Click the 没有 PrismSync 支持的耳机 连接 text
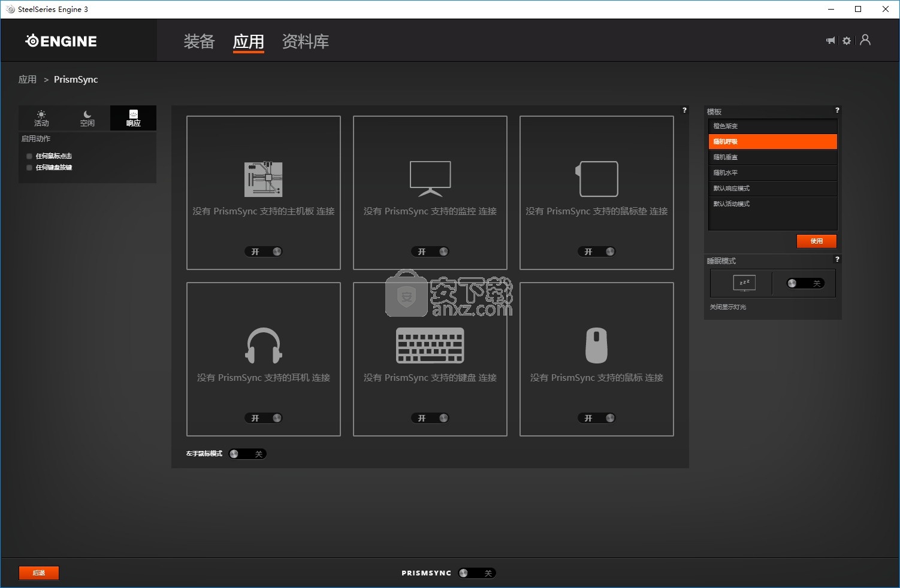 click(x=264, y=378)
